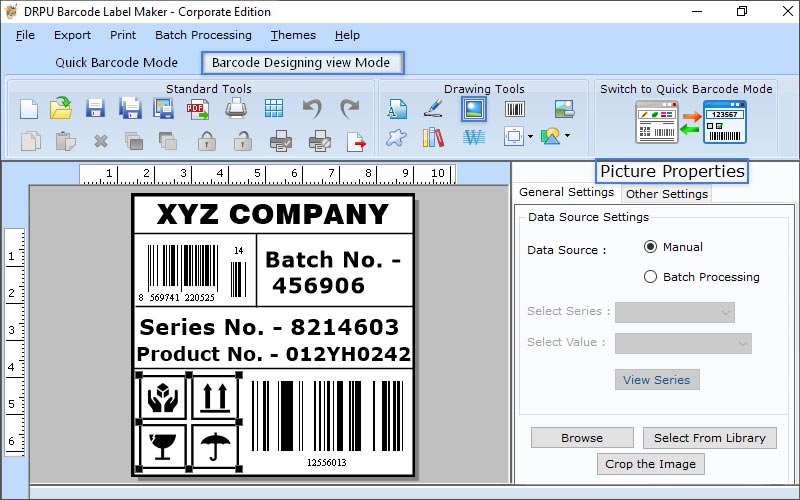This screenshot has height=500, width=800.
Task: Open the image Library books icon
Action: [x=433, y=137]
